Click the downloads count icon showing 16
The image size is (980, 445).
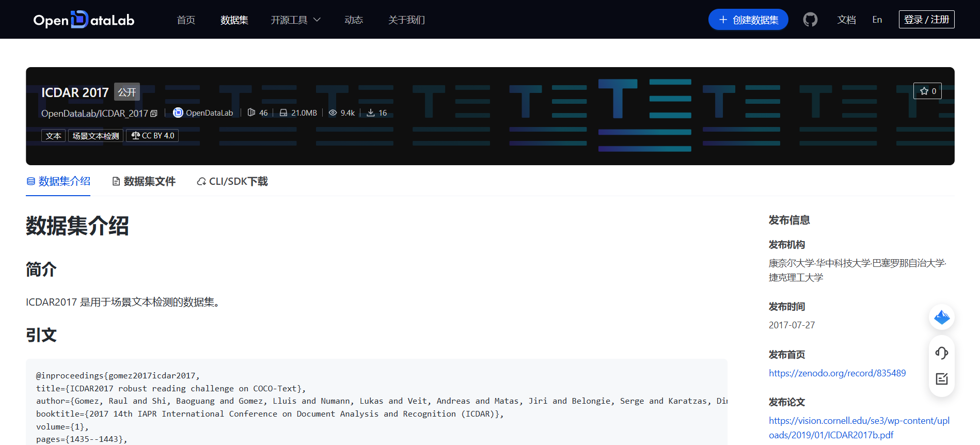click(x=371, y=113)
